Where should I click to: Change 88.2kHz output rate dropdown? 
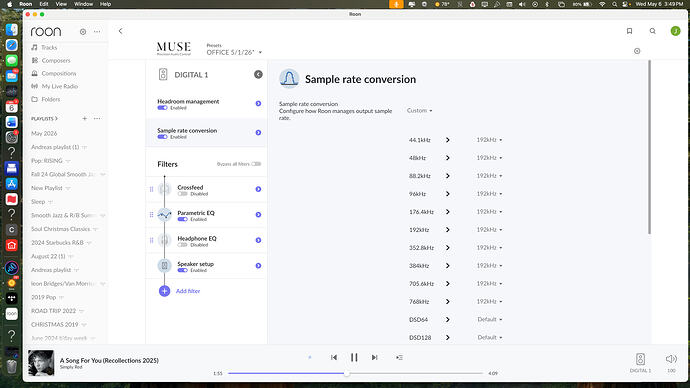(x=489, y=176)
